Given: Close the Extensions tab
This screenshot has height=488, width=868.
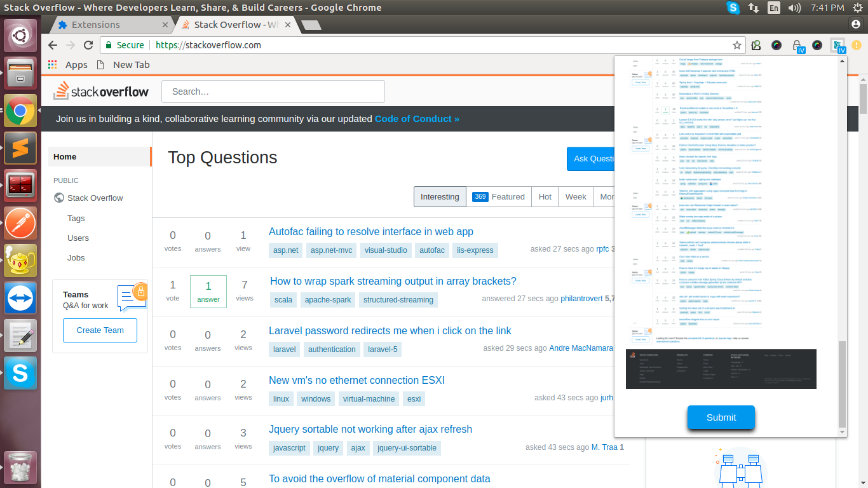Looking at the screenshot, I should pos(165,25).
